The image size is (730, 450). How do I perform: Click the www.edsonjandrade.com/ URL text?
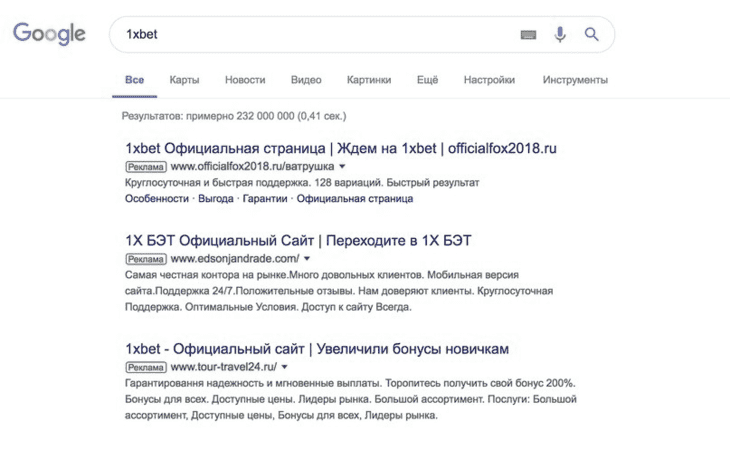click(x=235, y=258)
